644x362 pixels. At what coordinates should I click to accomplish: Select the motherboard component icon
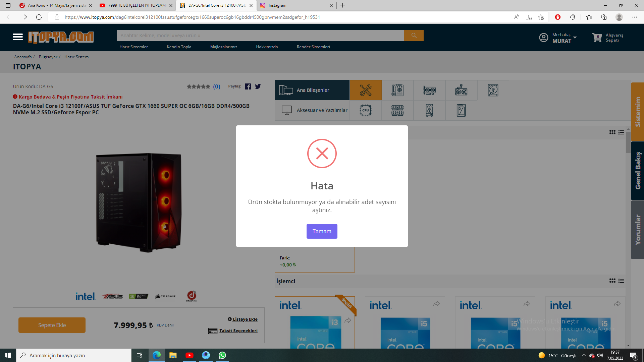[397, 90]
